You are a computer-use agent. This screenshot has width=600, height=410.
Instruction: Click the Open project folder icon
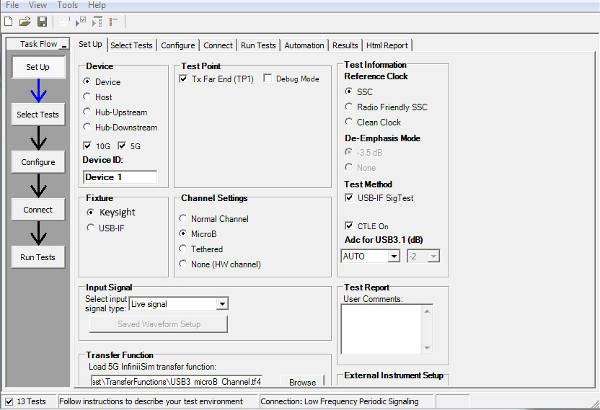[26, 21]
